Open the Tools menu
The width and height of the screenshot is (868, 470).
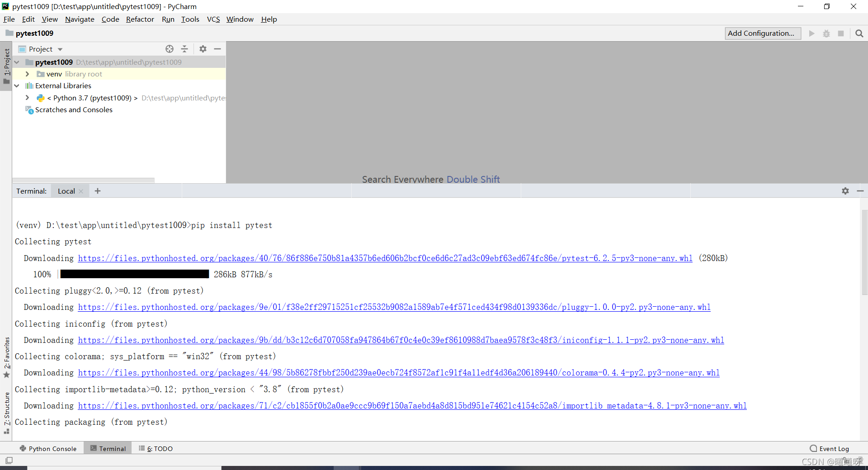pos(190,19)
